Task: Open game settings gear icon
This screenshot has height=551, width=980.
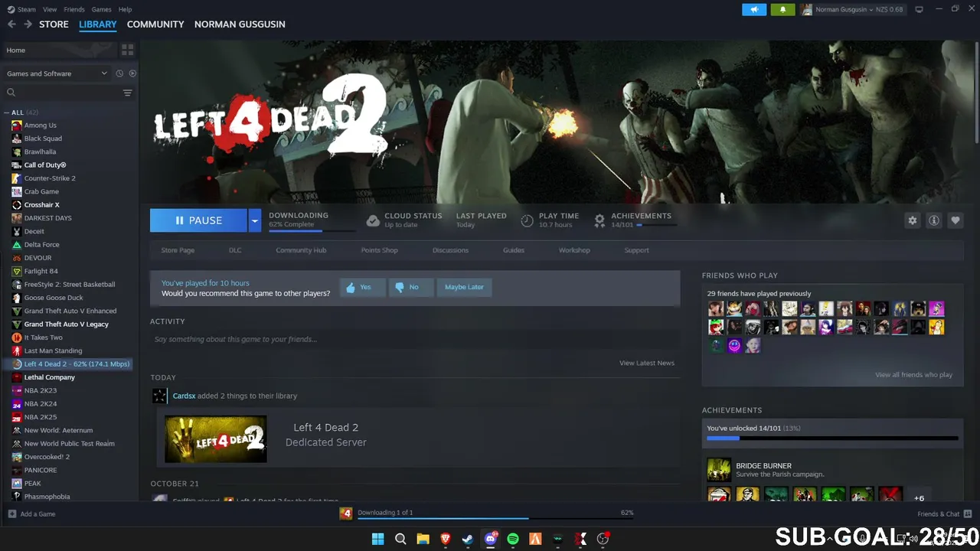Action: click(x=912, y=220)
